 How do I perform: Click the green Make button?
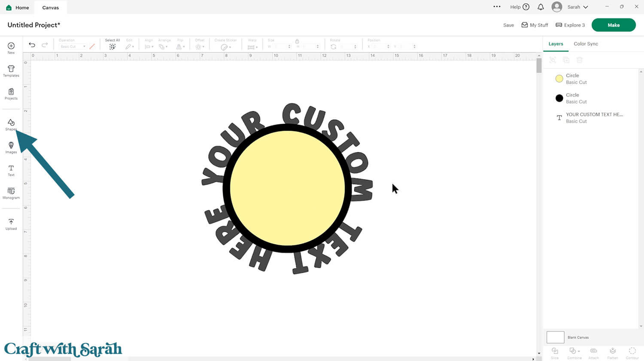click(614, 25)
